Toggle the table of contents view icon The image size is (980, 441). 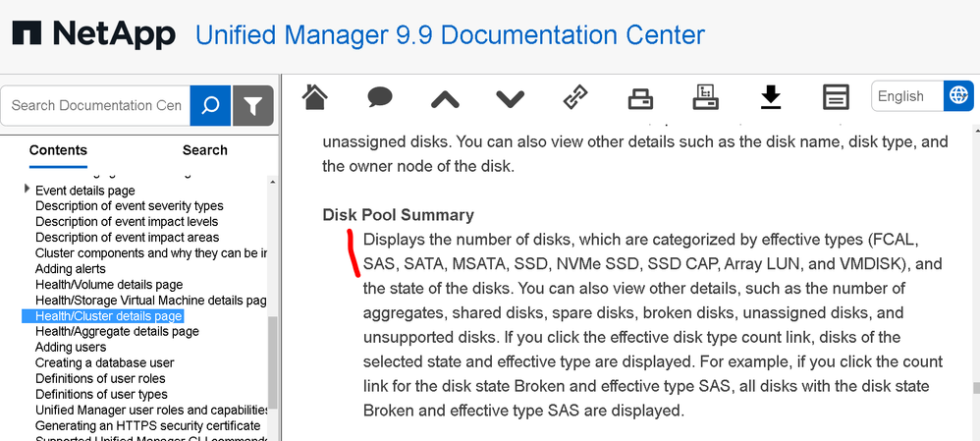pos(836,96)
